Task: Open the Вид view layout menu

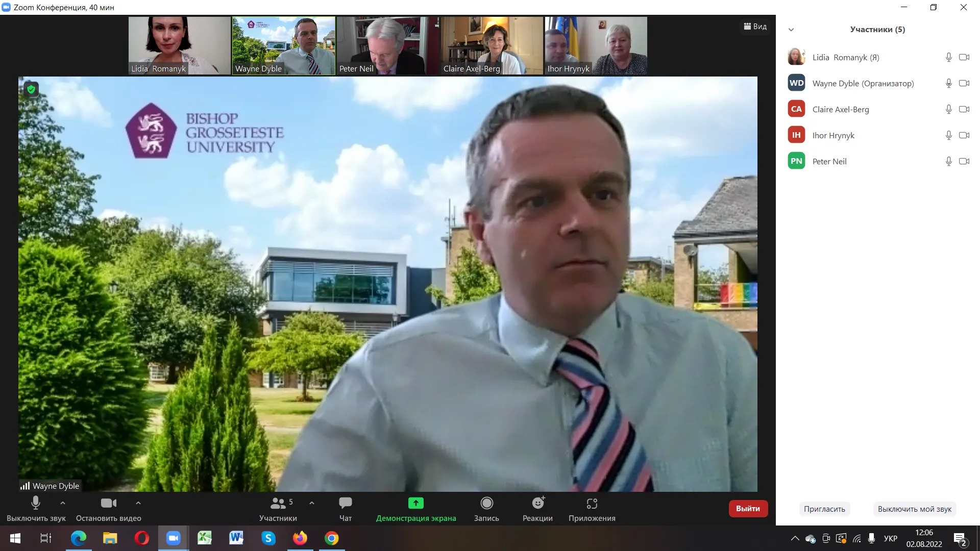Action: click(x=755, y=27)
